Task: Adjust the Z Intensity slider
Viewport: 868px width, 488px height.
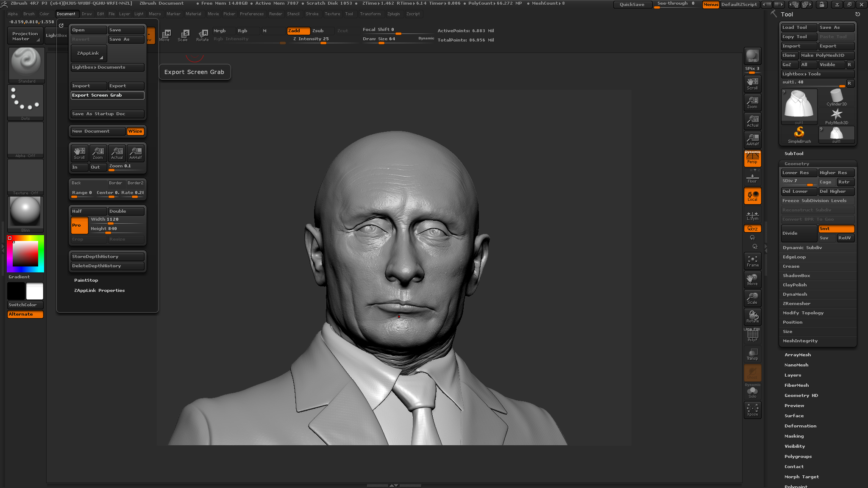Action: pyautogui.click(x=324, y=39)
